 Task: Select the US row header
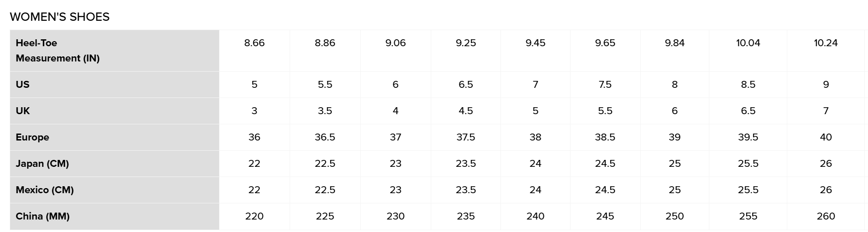coord(114,85)
